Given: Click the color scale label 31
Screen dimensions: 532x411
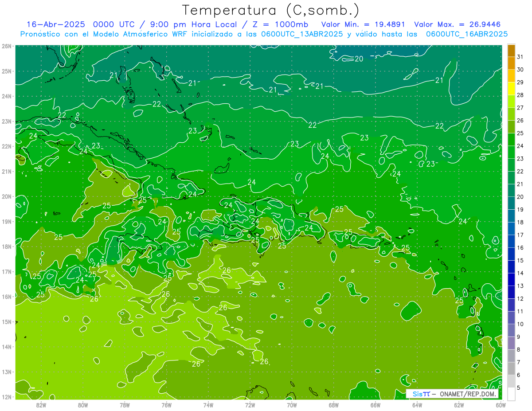Looking at the screenshot, I should point(520,57).
